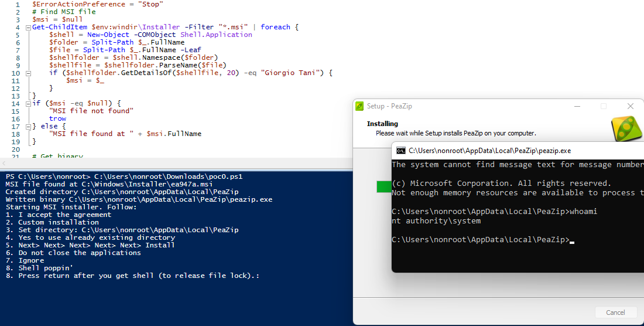The width and height of the screenshot is (644, 326).
Task: Collapse the if block at line 14
Action: pyautogui.click(x=28, y=104)
